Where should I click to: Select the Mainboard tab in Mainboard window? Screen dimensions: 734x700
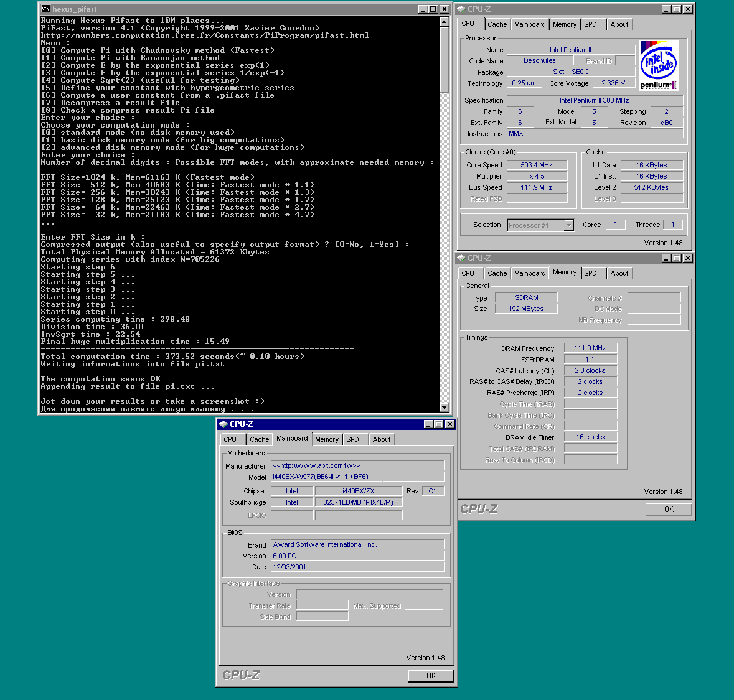pos(292,439)
